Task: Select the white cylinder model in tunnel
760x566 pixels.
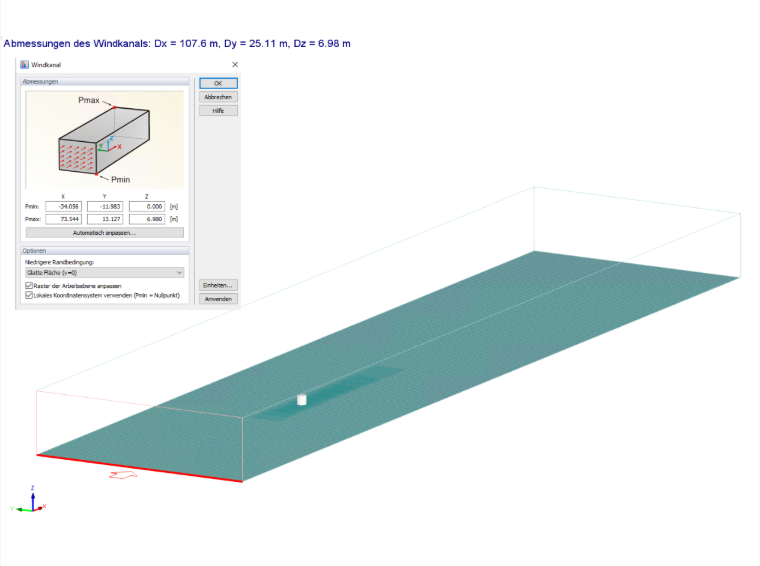Action: point(301,399)
